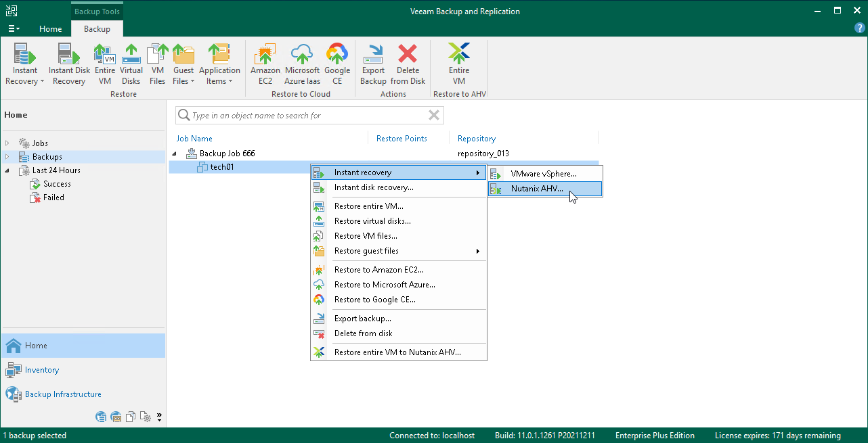Select Restore entire VM... menu item
The image size is (868, 443).
tap(398, 206)
